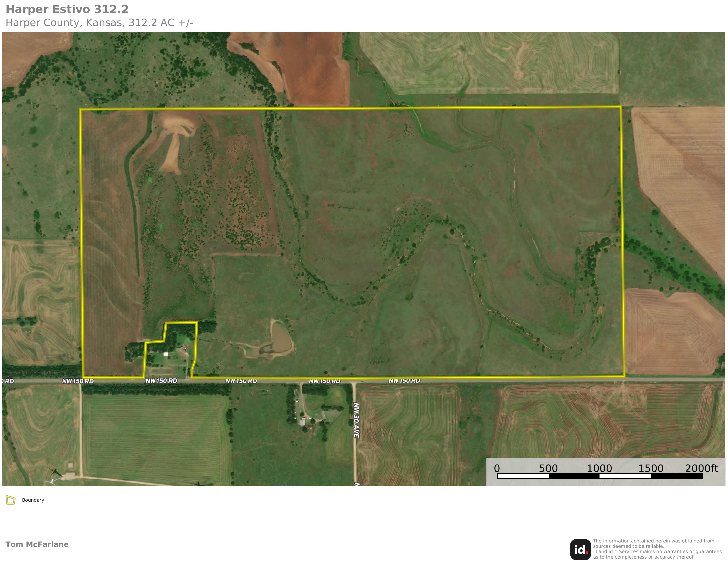
Task: Click the leftmost NW 150 RD label
Action: point(78,381)
